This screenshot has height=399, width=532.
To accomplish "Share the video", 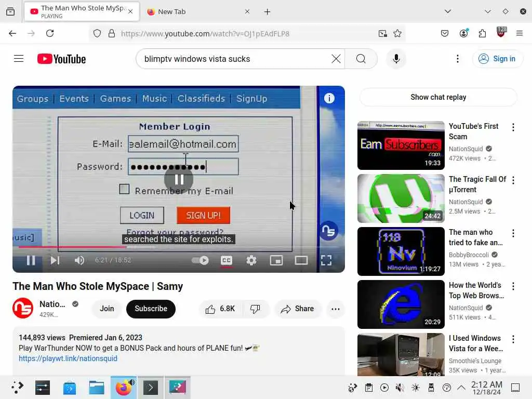I will point(298,309).
